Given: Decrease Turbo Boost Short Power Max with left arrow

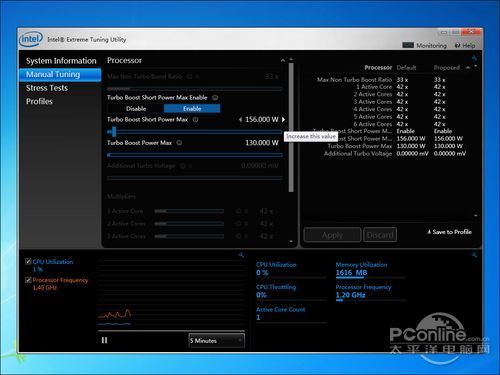Looking at the screenshot, I should coord(240,119).
